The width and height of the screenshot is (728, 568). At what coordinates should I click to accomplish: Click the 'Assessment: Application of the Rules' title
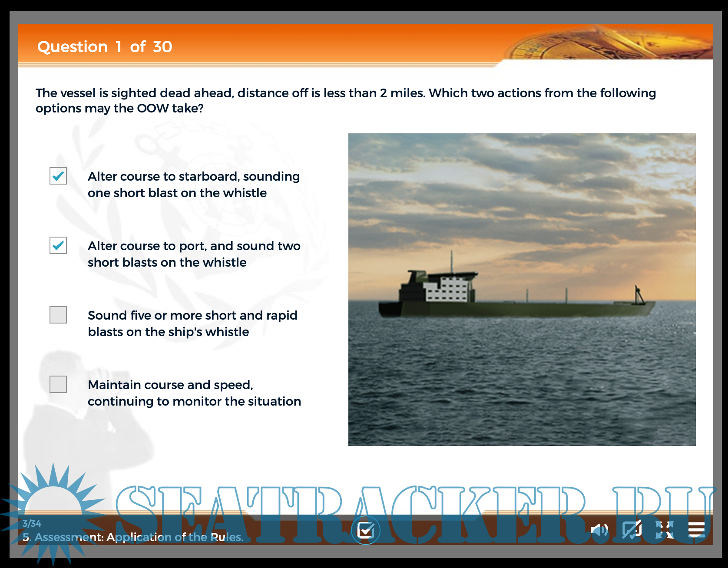pyautogui.click(x=133, y=537)
